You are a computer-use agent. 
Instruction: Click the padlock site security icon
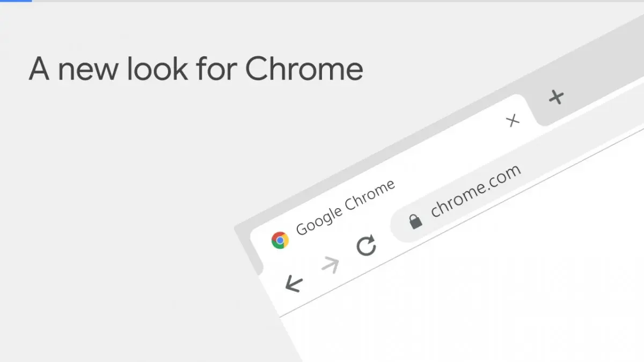415,221
